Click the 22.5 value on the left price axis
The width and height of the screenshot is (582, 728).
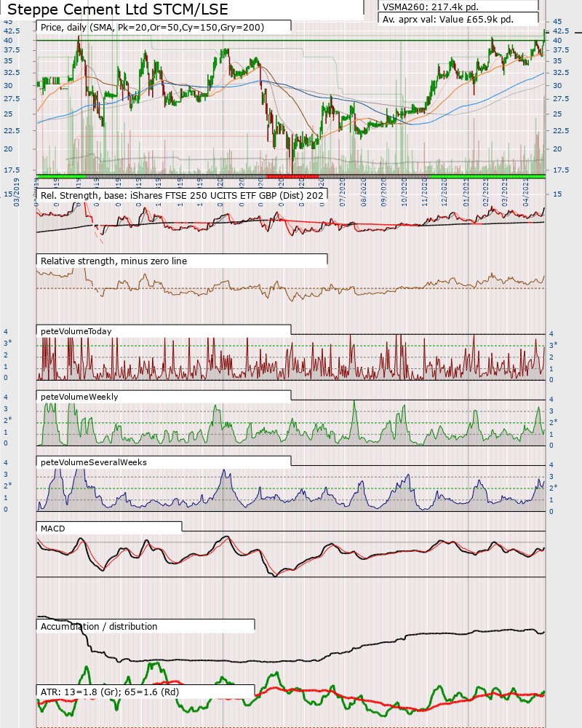pyautogui.click(x=12, y=131)
